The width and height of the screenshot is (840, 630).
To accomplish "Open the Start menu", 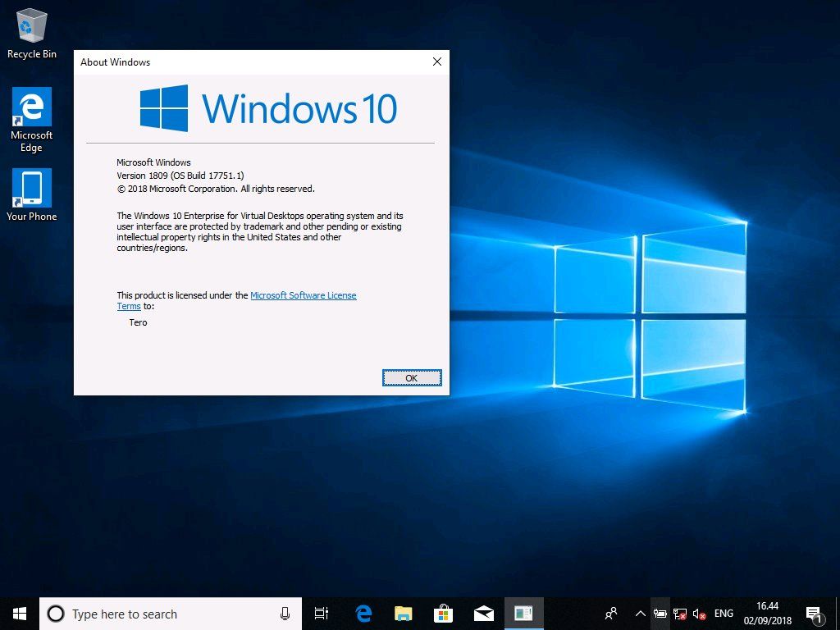I will point(20,614).
